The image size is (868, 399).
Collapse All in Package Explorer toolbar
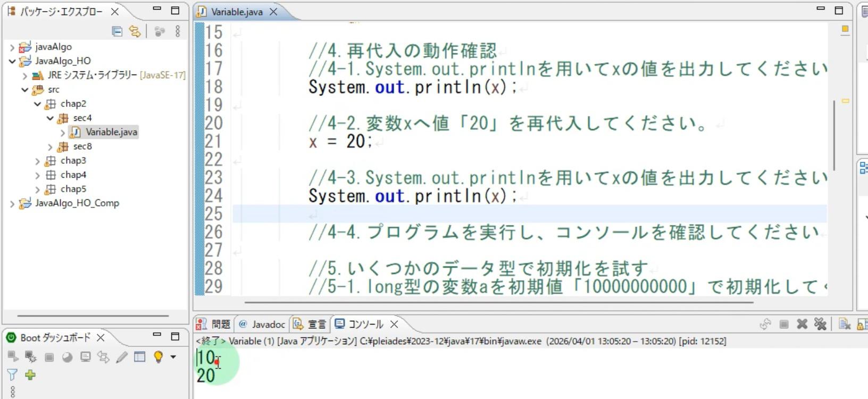pyautogui.click(x=117, y=31)
